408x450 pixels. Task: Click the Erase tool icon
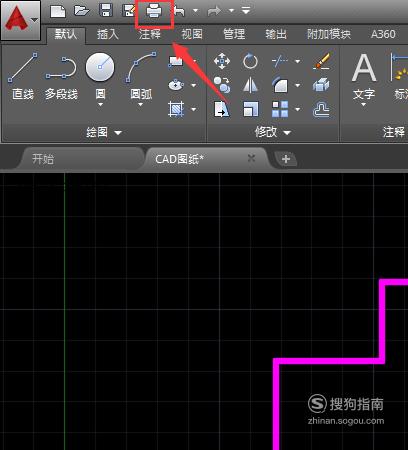click(x=321, y=61)
